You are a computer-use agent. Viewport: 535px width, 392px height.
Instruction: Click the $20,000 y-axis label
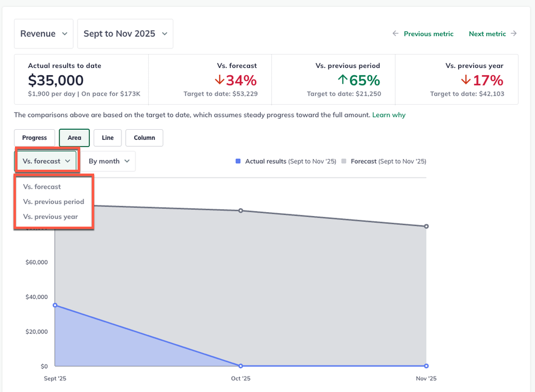pyautogui.click(x=37, y=332)
